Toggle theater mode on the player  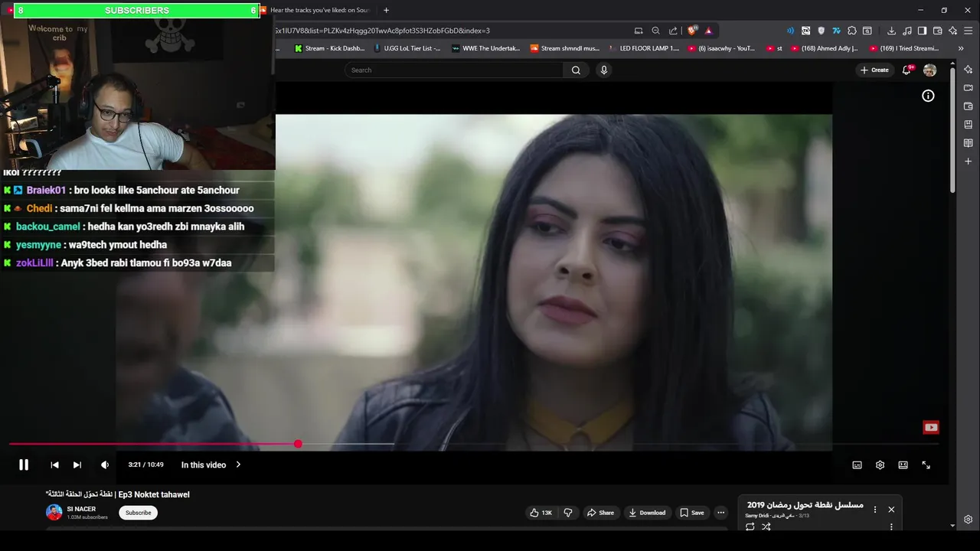pos(903,465)
